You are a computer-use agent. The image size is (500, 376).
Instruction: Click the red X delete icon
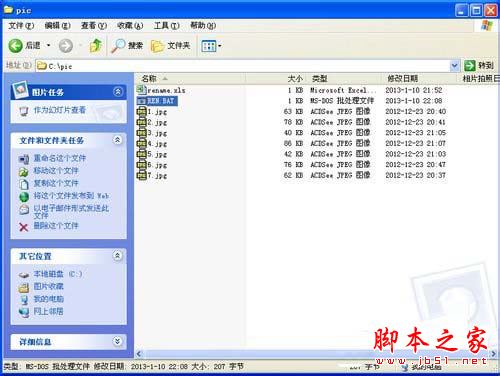[23, 227]
